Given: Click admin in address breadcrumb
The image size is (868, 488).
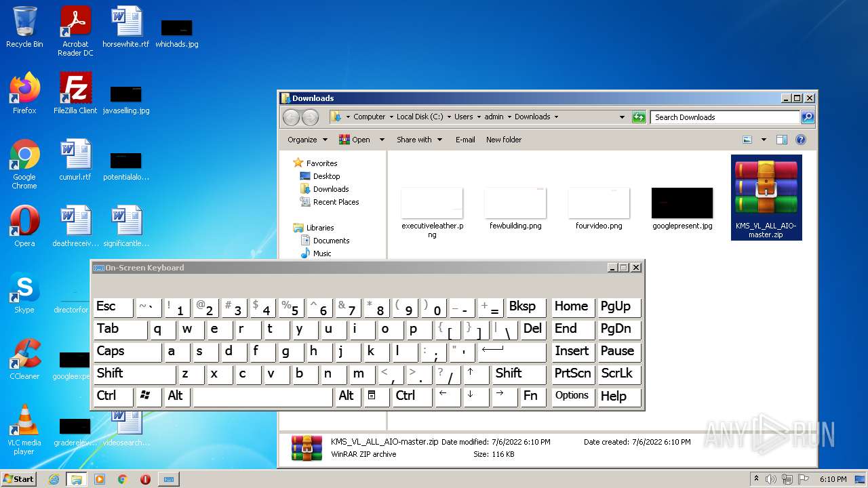Looking at the screenshot, I should (494, 117).
